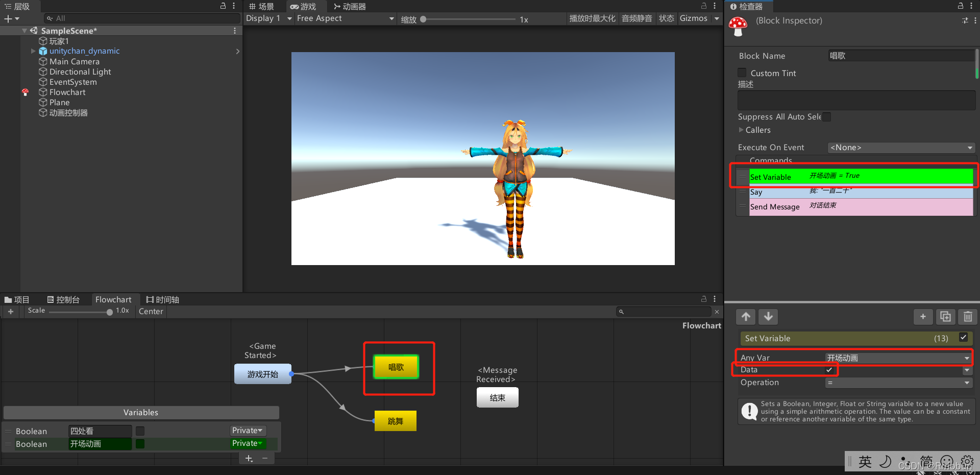The width and height of the screenshot is (980, 475).
Task: Select the 游戏开始 block node
Action: 263,374
